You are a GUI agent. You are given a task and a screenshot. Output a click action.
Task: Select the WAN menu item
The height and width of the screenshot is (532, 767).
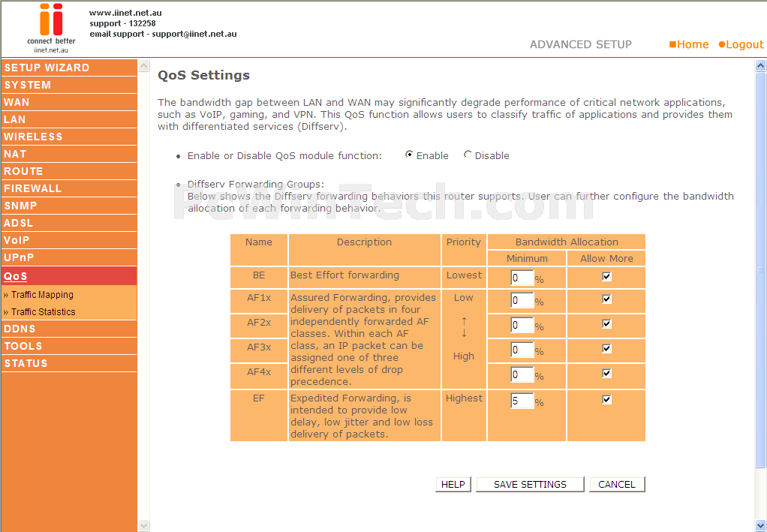click(69, 102)
